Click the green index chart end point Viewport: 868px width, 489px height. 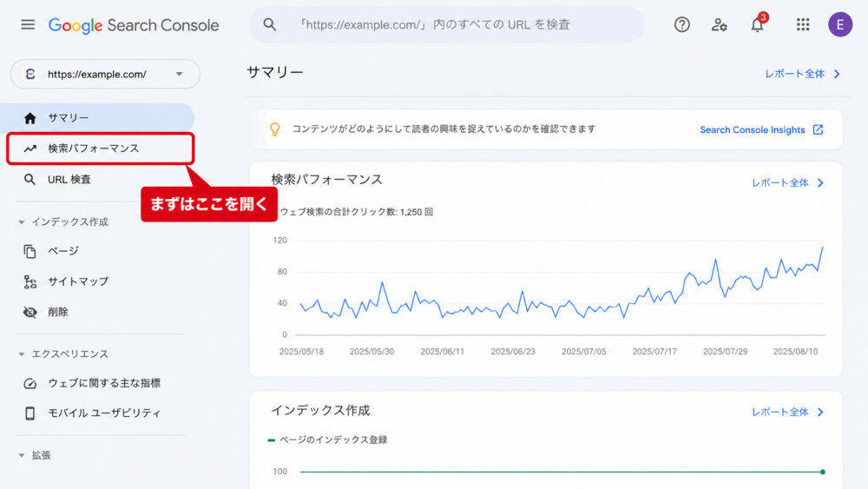(x=823, y=472)
